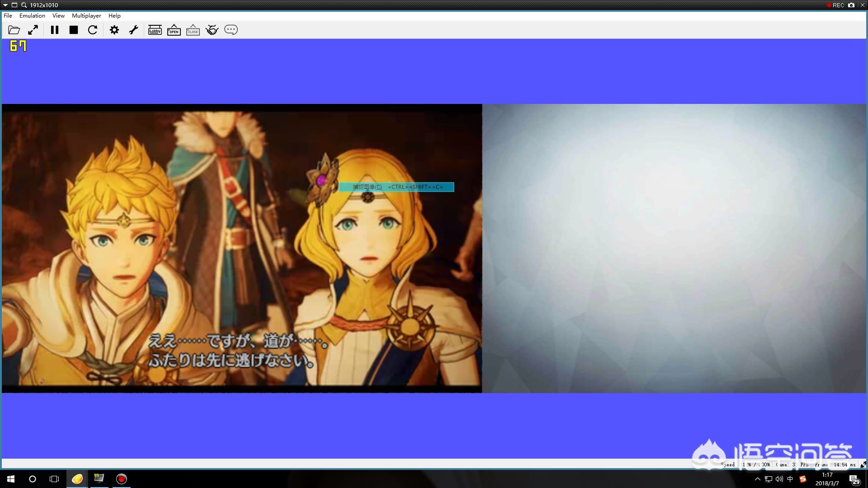Open the volume control in tray
868x488 pixels.
[x=779, y=479]
